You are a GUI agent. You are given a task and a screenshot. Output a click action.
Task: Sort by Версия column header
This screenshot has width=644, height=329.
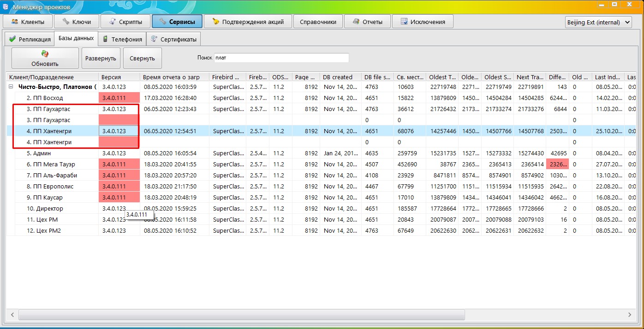coord(119,77)
